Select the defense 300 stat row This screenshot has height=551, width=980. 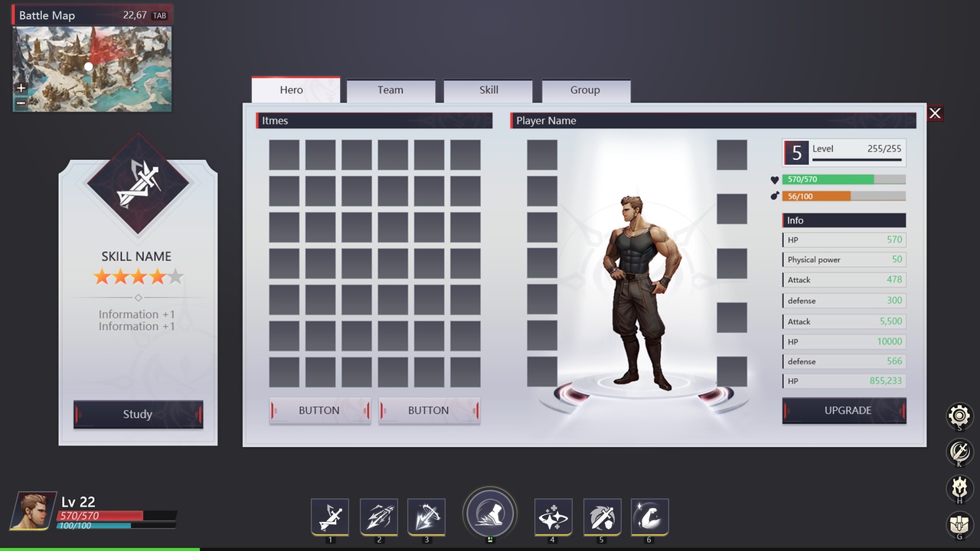[x=844, y=301]
